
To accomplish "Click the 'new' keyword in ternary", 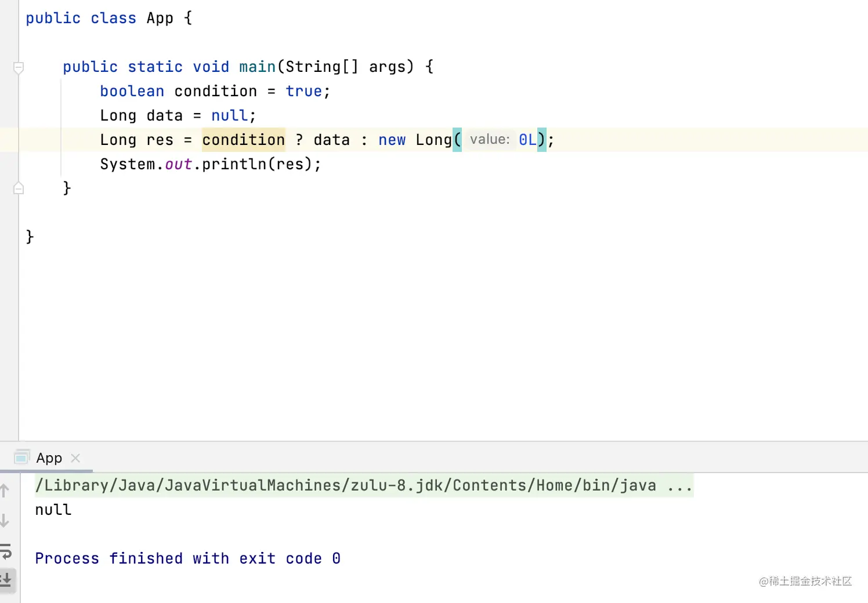I will tap(392, 140).
